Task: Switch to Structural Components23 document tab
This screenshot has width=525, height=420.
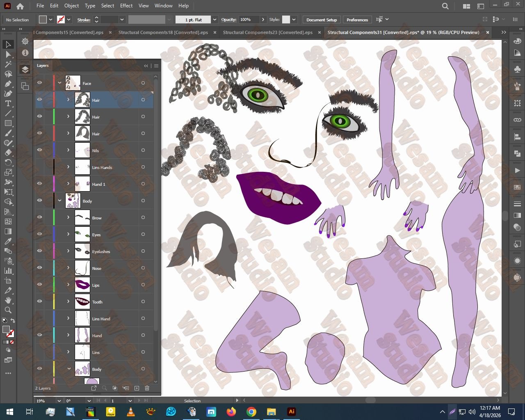Action: coord(268,32)
